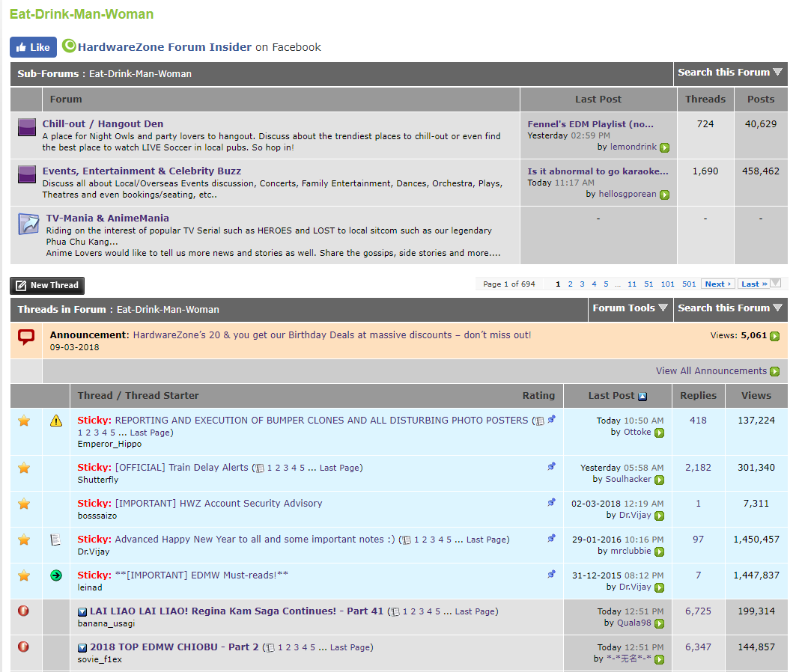Click pin icon on HWZ Account Security row

click(x=551, y=502)
